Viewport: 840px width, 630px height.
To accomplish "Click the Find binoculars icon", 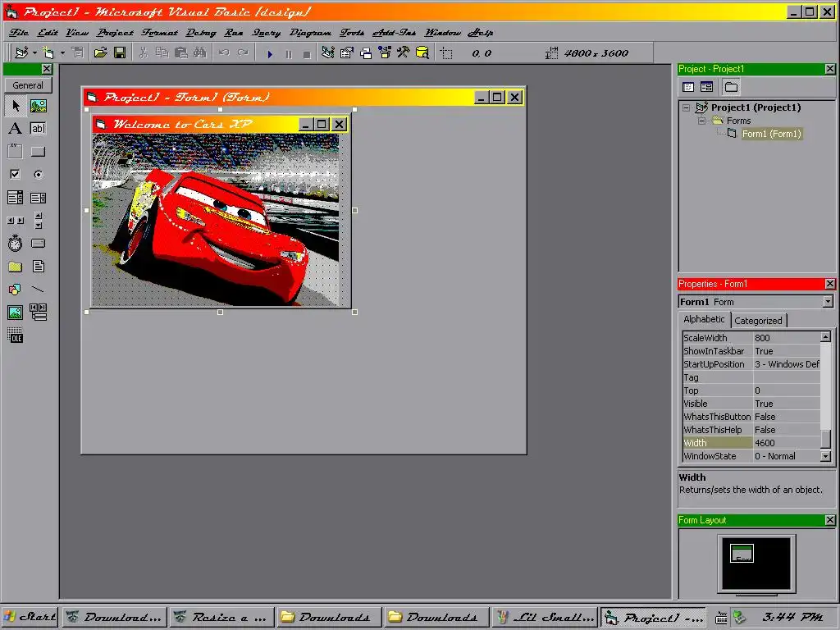I will point(200,53).
